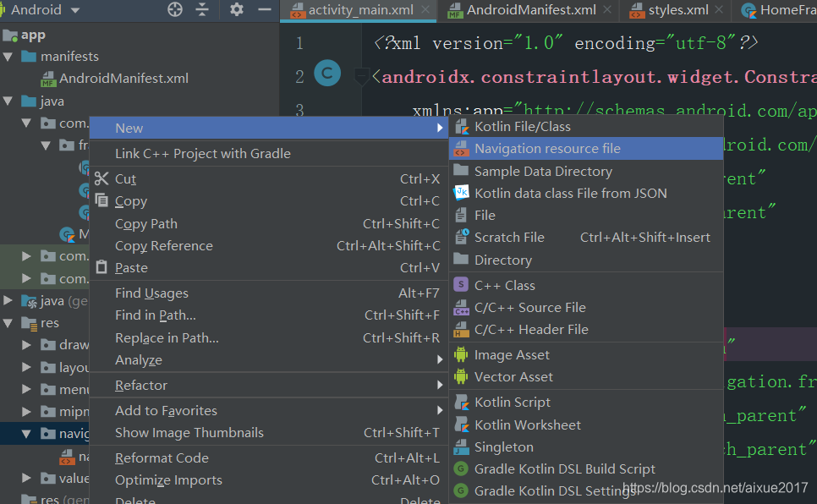Image resolution: width=817 pixels, height=504 pixels.
Task: Select Find in Path... entry
Action: [269, 315]
